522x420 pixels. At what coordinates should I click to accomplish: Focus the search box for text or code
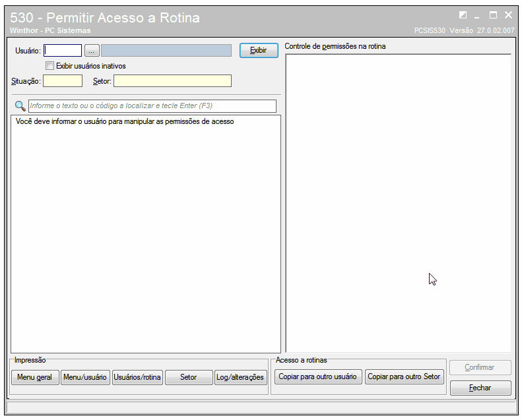tap(152, 106)
